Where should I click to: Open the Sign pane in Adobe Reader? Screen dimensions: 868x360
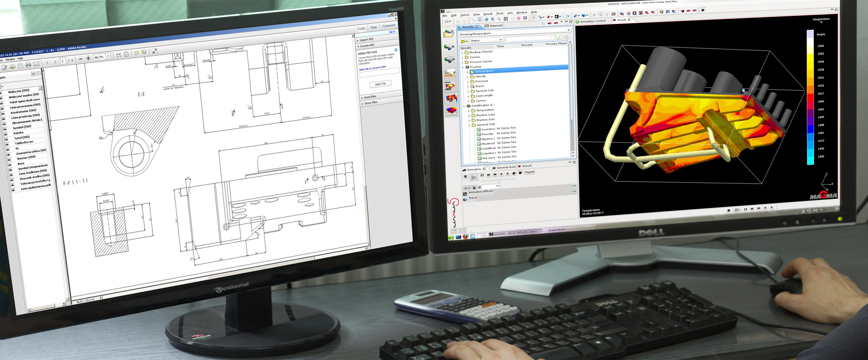(373, 27)
